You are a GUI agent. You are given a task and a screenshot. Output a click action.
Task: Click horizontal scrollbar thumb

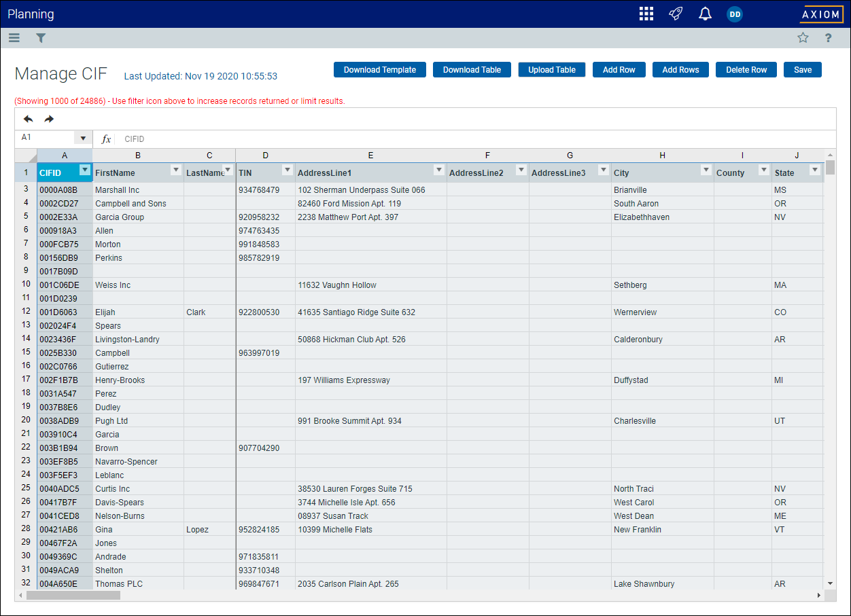click(73, 595)
